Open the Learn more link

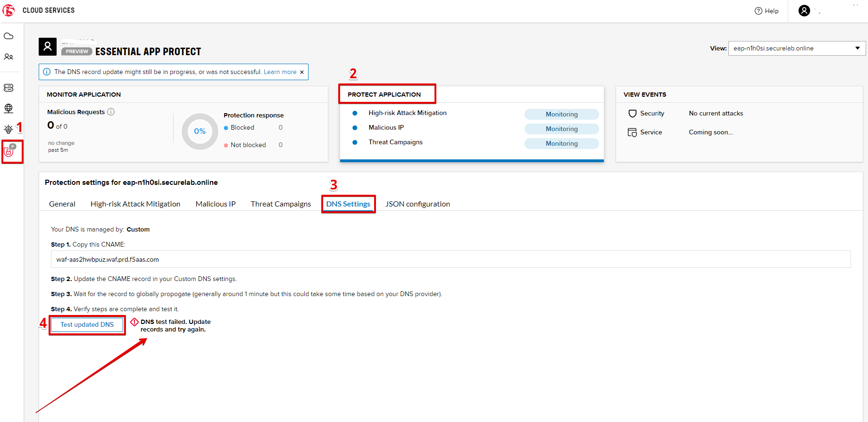coord(280,72)
